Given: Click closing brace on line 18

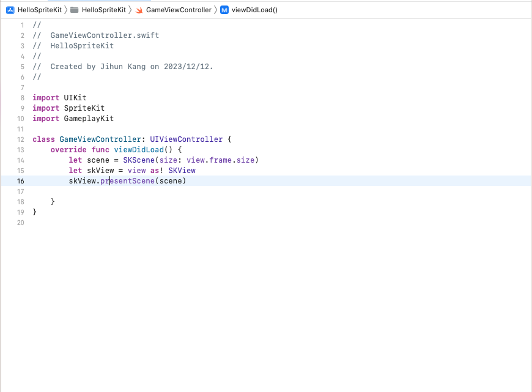Looking at the screenshot, I should (x=53, y=202).
